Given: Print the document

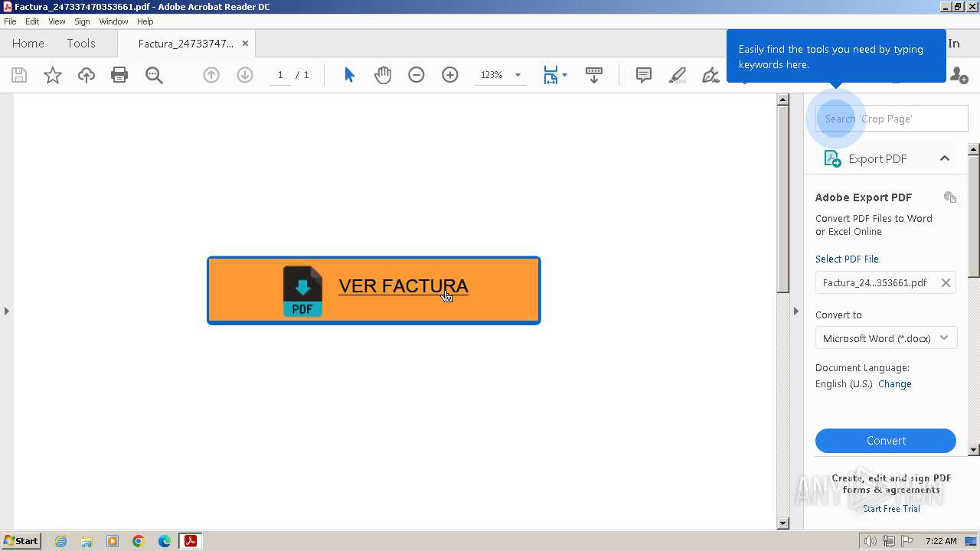Looking at the screenshot, I should tap(119, 75).
